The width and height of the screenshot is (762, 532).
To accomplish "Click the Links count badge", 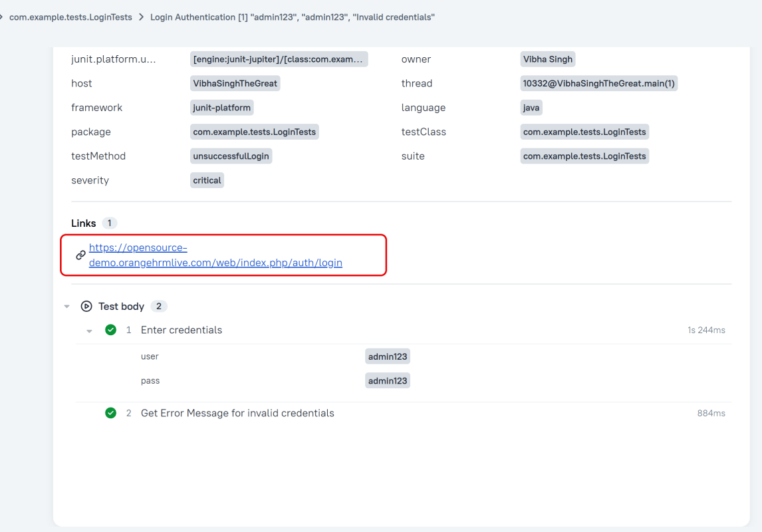I will pos(110,223).
